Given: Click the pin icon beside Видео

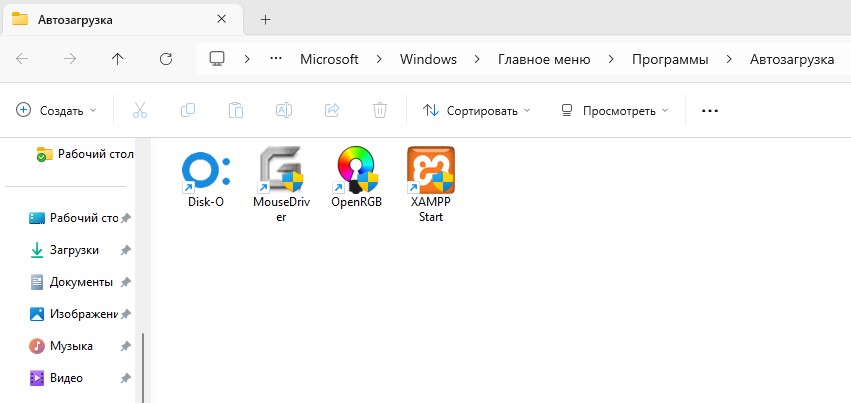Looking at the screenshot, I should (125, 378).
